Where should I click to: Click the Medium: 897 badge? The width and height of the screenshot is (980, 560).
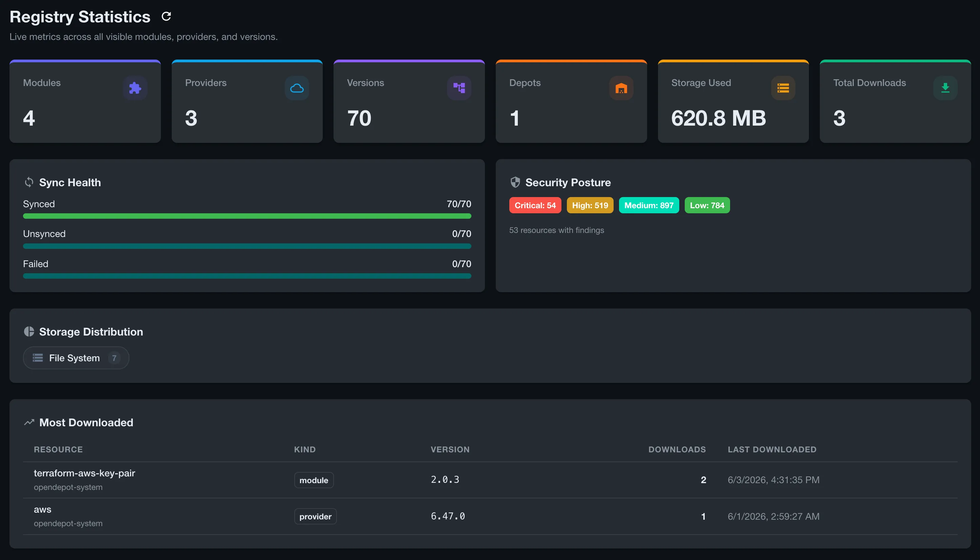click(649, 206)
